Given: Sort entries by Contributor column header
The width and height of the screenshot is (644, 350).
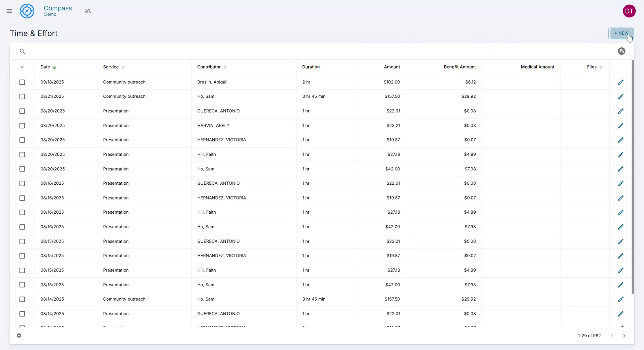Looking at the screenshot, I should (x=225, y=67).
